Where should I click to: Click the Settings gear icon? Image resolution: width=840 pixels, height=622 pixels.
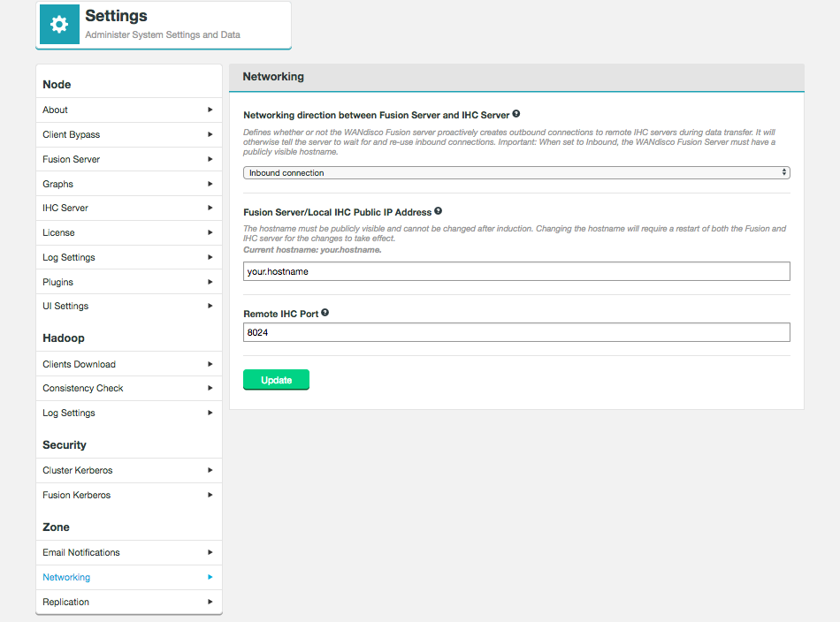[x=59, y=24]
